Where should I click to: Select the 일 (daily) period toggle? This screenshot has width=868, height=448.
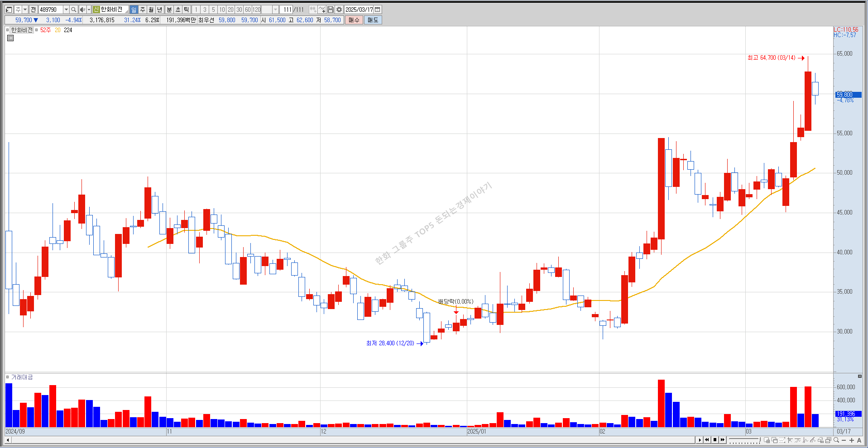coord(134,10)
